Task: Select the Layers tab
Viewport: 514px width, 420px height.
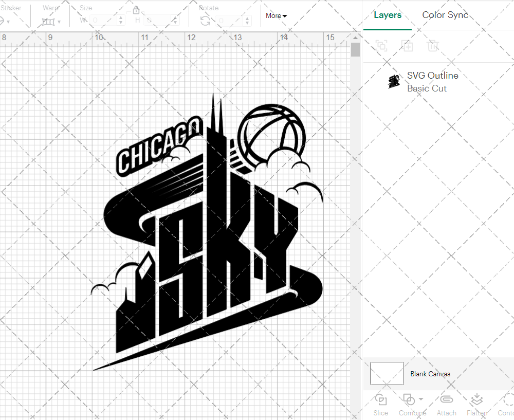Action: click(388, 15)
